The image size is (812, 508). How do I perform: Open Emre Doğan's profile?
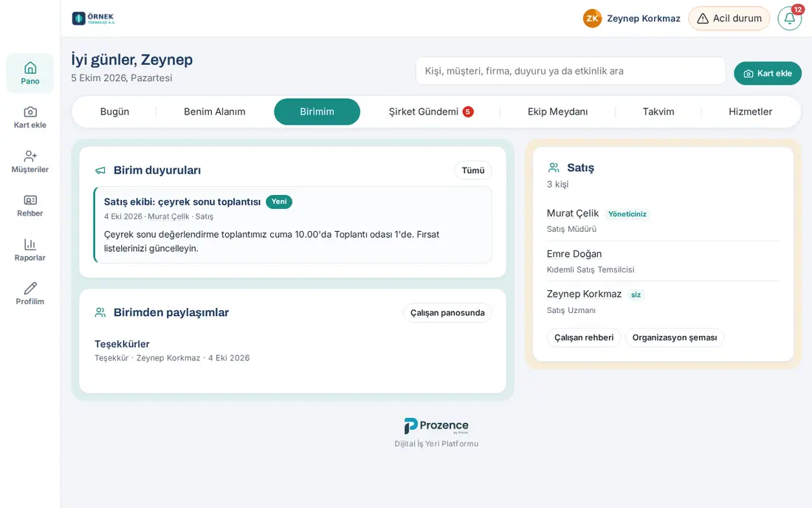pos(574,254)
